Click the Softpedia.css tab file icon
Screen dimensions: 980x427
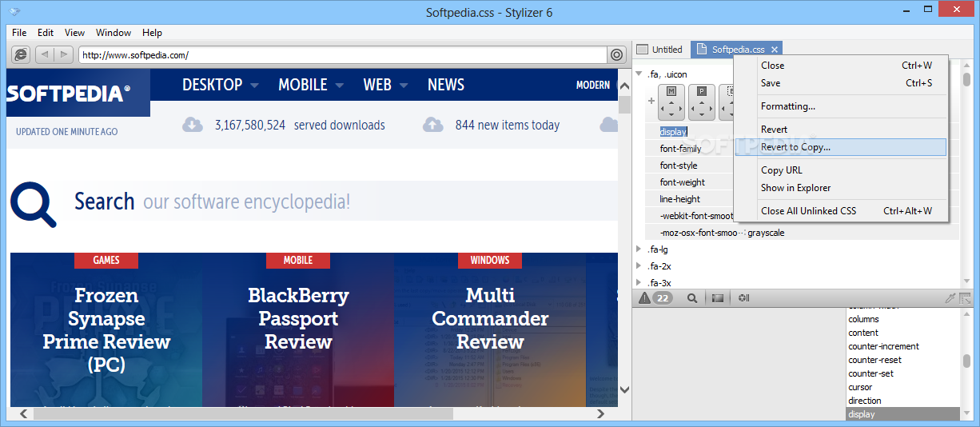click(x=702, y=50)
